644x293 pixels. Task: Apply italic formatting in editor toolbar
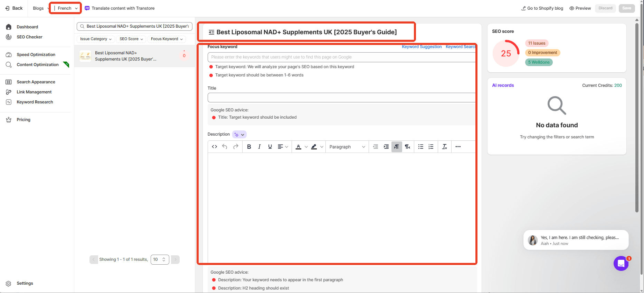(x=259, y=147)
